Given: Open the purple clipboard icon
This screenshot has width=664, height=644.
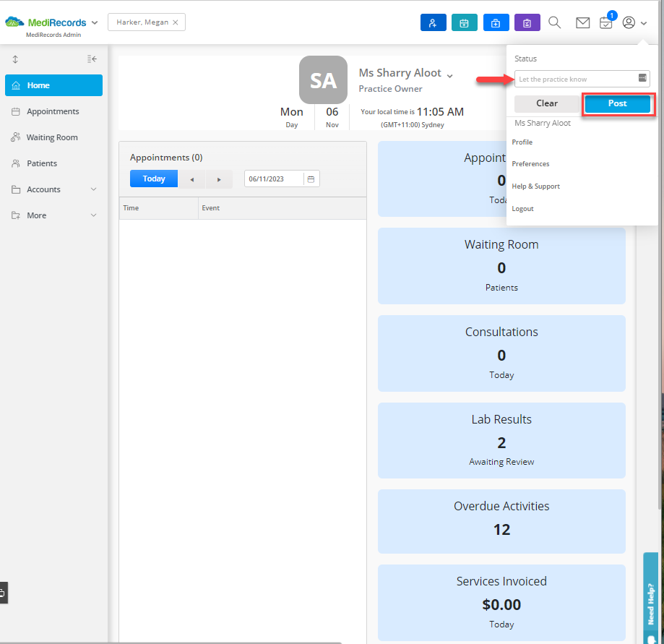Looking at the screenshot, I should 527,23.
